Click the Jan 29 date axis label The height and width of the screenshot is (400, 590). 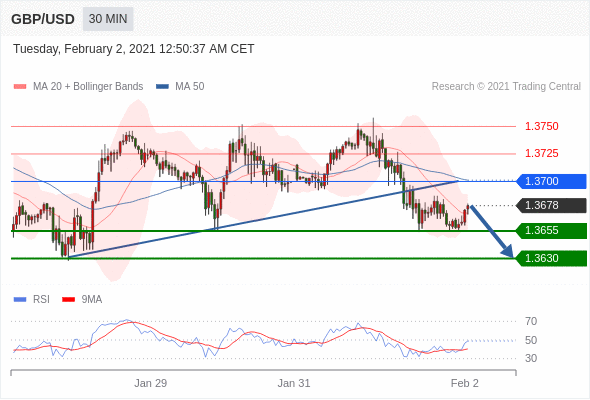tap(151, 383)
